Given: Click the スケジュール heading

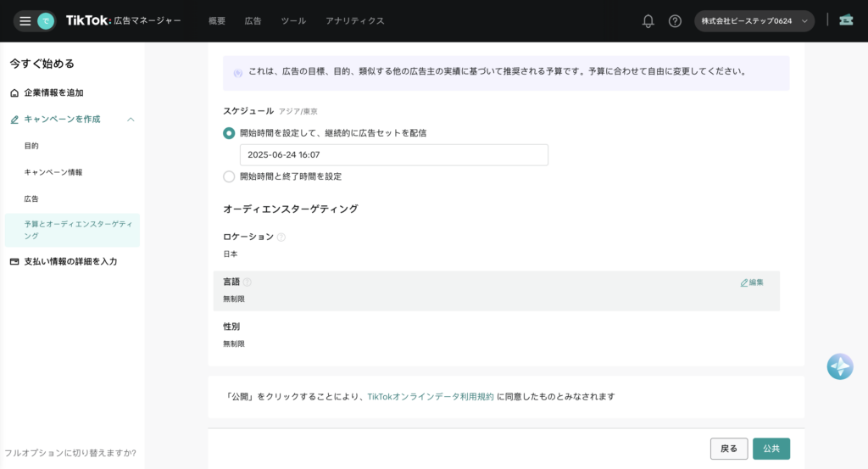Looking at the screenshot, I should pos(248,111).
